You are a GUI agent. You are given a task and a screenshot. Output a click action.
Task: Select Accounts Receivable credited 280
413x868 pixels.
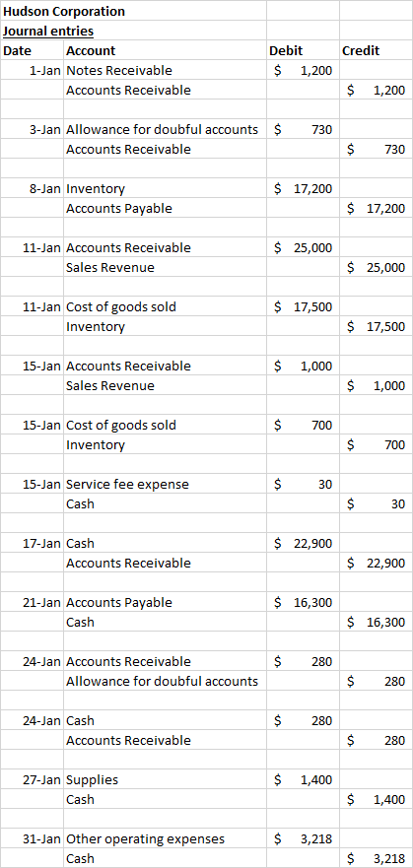point(165,742)
